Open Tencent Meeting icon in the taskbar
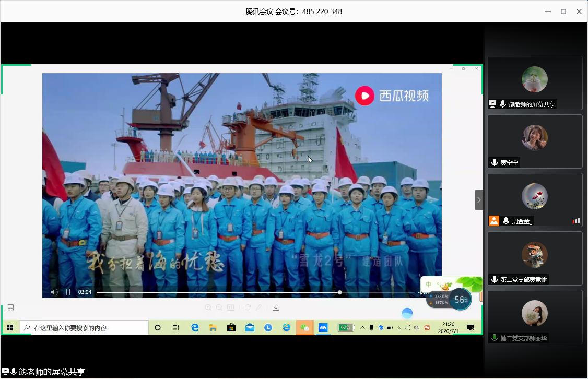This screenshot has height=379, width=588. click(x=323, y=328)
